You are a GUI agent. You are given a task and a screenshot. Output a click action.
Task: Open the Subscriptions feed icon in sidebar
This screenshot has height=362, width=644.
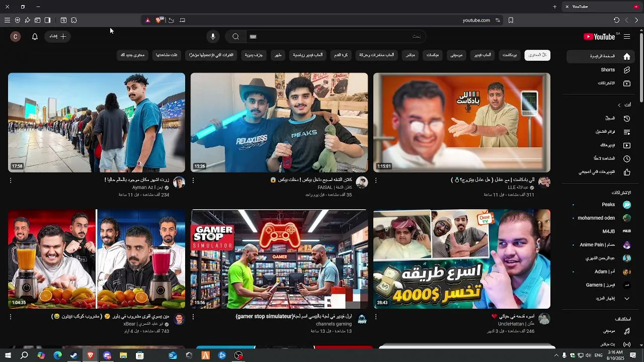627,83
